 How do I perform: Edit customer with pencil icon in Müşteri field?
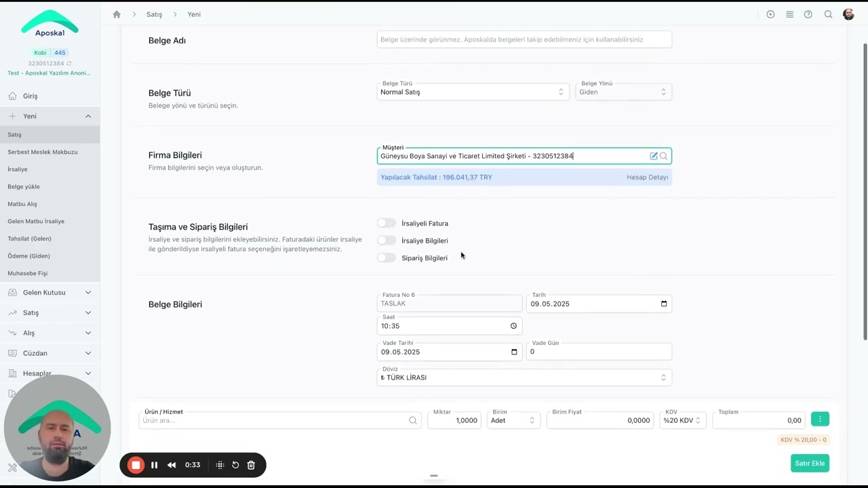tap(654, 156)
